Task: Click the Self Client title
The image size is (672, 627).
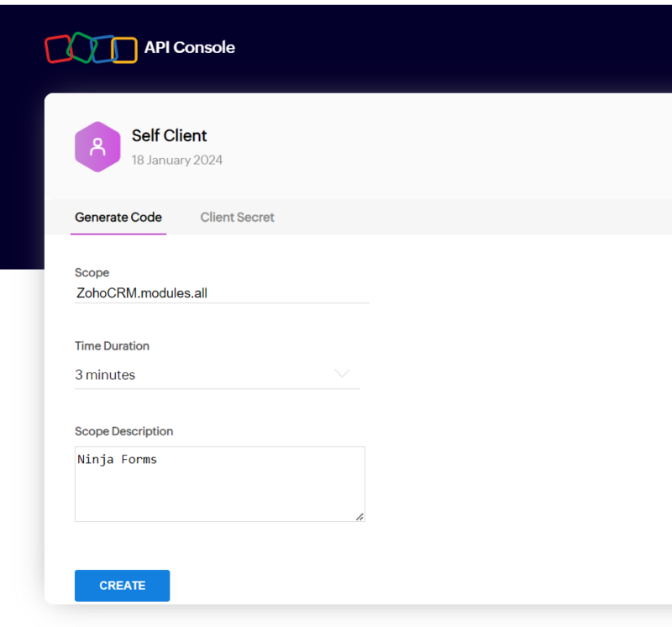Action: tap(169, 135)
